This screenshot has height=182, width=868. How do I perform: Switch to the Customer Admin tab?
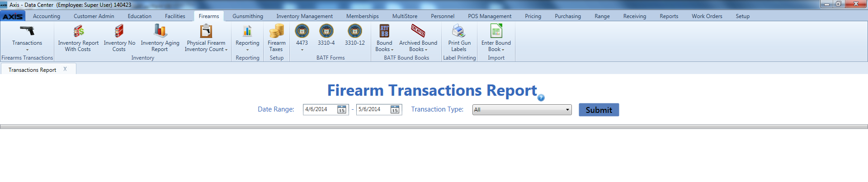[94, 16]
